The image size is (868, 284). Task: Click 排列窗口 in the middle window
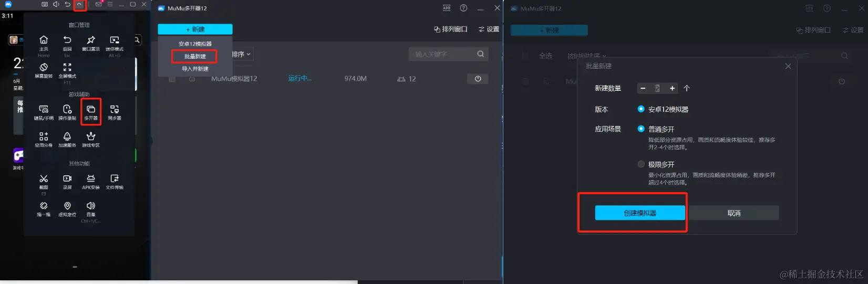click(x=450, y=29)
